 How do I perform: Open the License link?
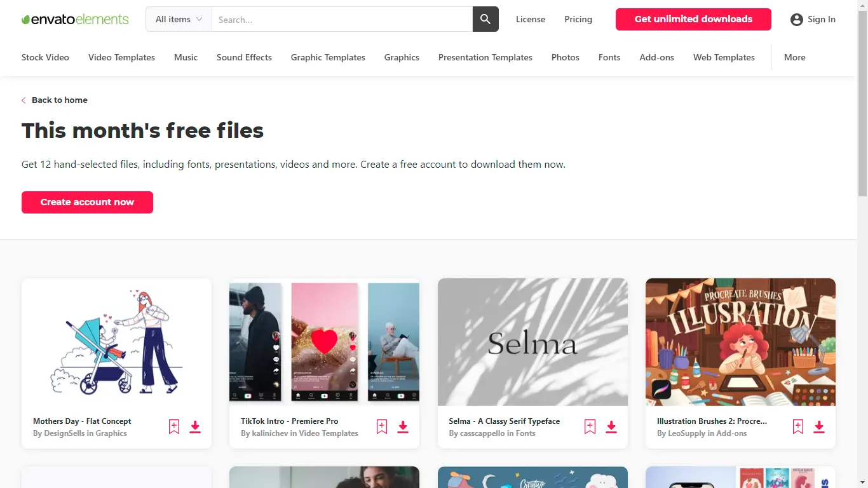pyautogui.click(x=531, y=19)
